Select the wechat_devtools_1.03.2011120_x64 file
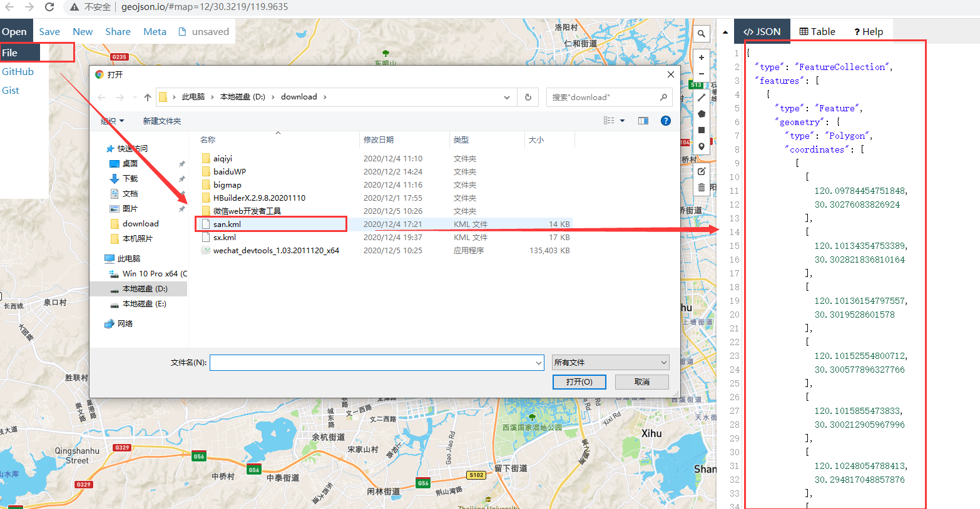Image resolution: width=980 pixels, height=509 pixels. [276, 250]
